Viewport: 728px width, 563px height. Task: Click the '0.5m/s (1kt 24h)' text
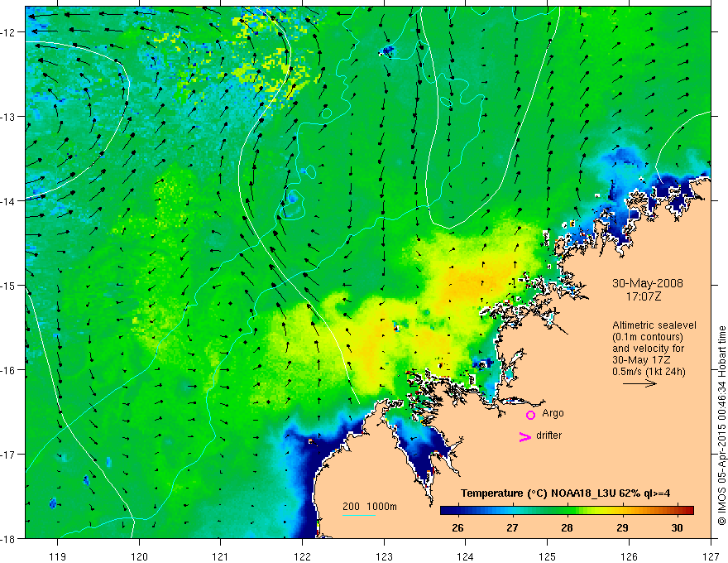click(649, 372)
